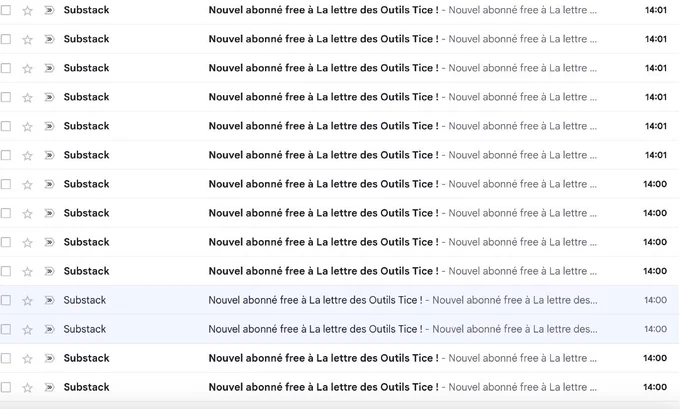
Task: Star the unread email just below the read ones
Action: tap(27, 359)
